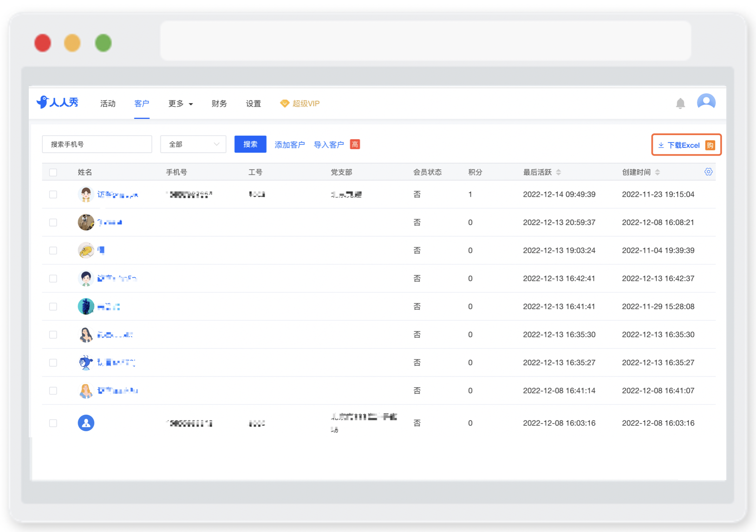Expand the 全部 filter dropdown
Screen dimensions: 756x532
(x=193, y=144)
